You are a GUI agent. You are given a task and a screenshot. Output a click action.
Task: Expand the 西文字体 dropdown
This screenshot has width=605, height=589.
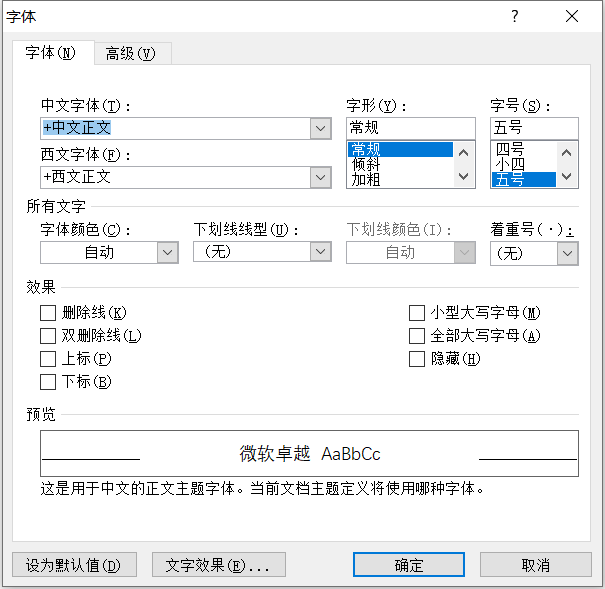point(320,177)
